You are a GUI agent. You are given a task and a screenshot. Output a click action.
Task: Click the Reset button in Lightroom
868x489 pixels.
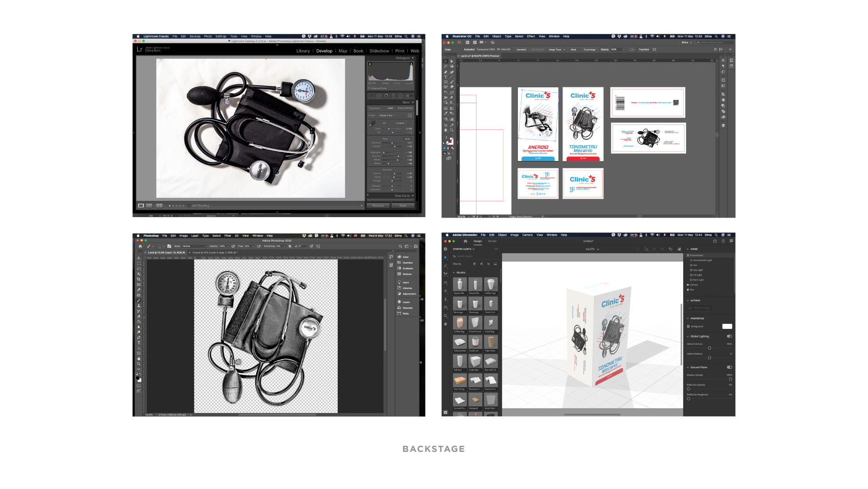tap(402, 206)
